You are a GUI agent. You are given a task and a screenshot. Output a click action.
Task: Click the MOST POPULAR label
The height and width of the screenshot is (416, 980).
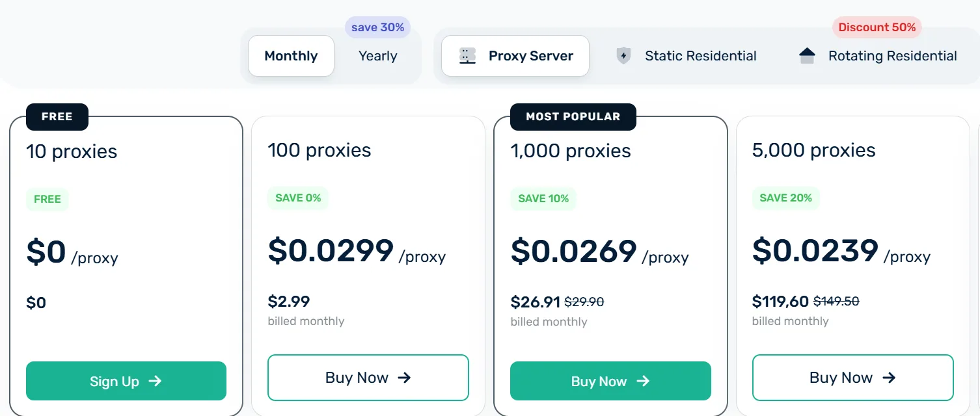573,117
